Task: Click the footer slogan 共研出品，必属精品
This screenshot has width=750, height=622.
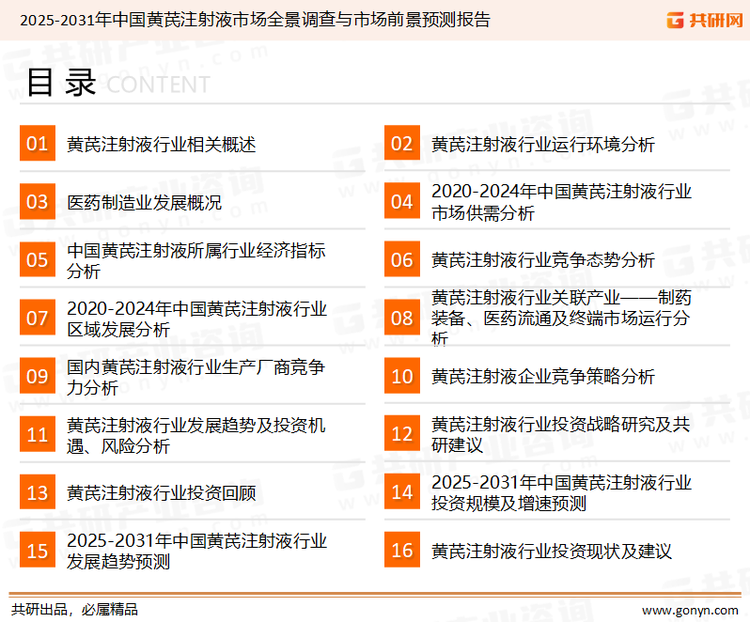Action: [75, 610]
